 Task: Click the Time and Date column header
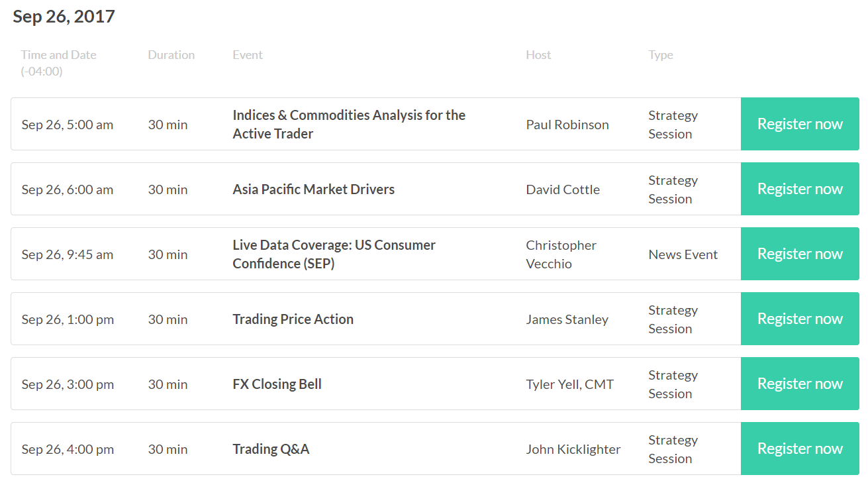click(58, 63)
